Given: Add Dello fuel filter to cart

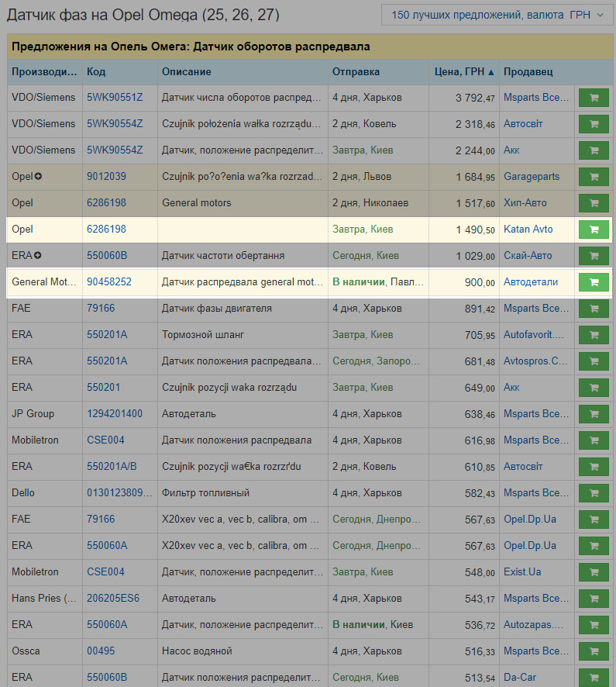Looking at the screenshot, I should pyautogui.click(x=594, y=493).
